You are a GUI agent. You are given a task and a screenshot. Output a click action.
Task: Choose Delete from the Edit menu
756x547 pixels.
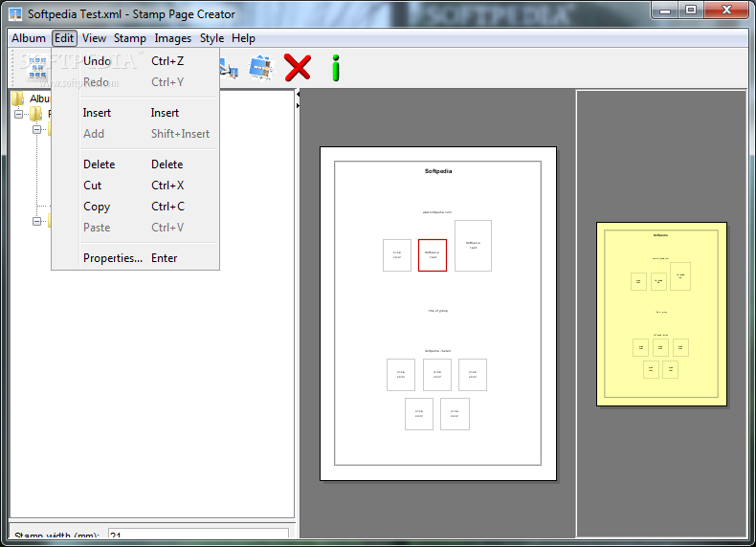click(x=136, y=164)
